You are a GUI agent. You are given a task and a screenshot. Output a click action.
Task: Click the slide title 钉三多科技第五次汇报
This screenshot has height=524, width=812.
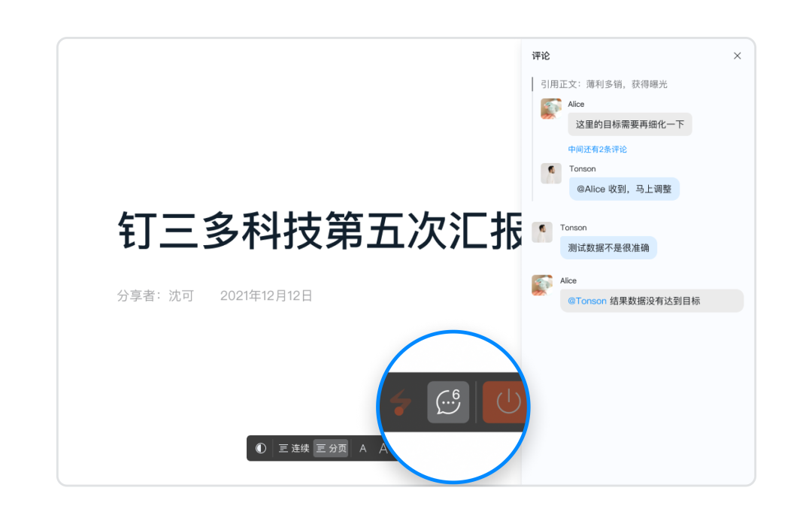pyautogui.click(x=320, y=230)
